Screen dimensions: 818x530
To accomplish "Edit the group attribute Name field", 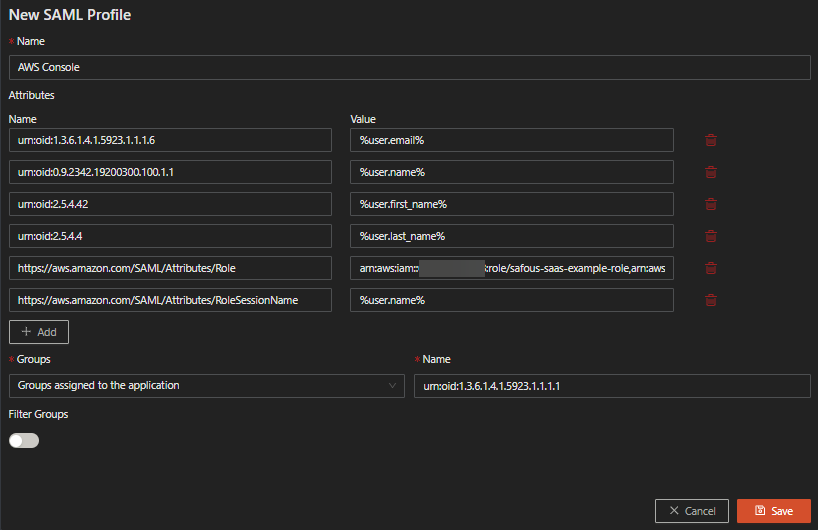I will [611, 386].
